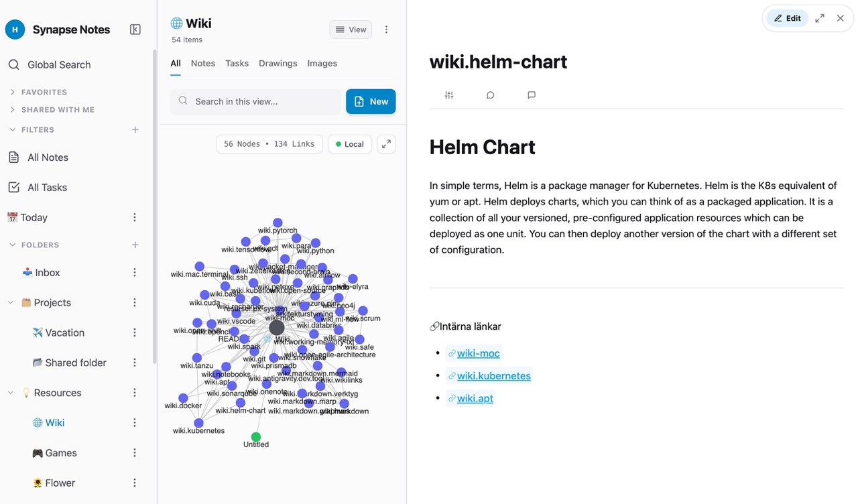The image size is (858, 504).
Task: Open the comments speech bubble icon
Action: coord(490,94)
